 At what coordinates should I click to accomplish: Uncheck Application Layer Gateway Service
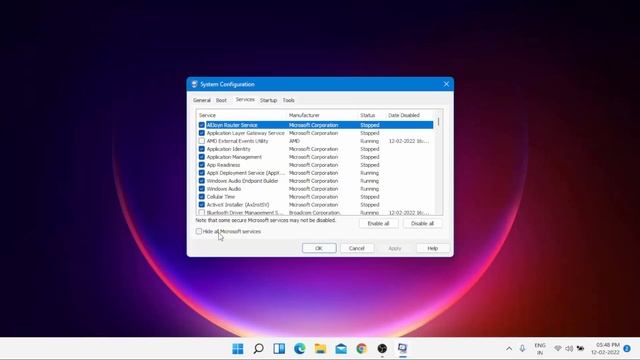tap(202, 133)
